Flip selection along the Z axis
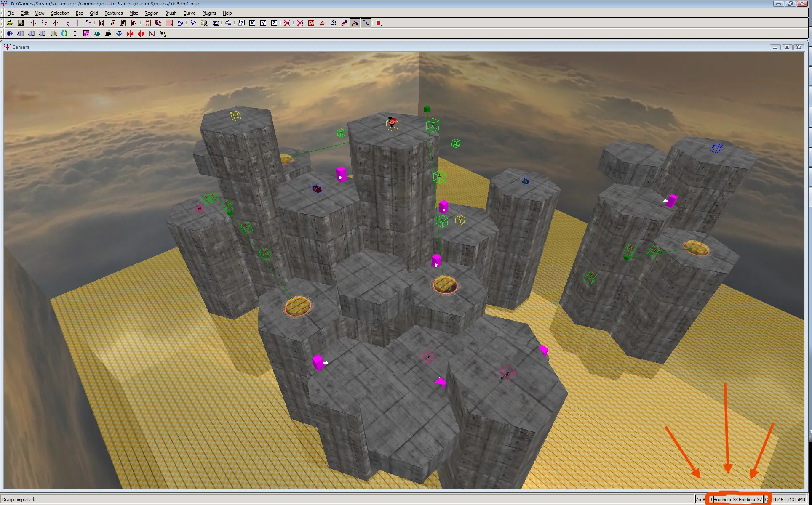The image size is (812, 505). pyautogui.click(x=77, y=23)
